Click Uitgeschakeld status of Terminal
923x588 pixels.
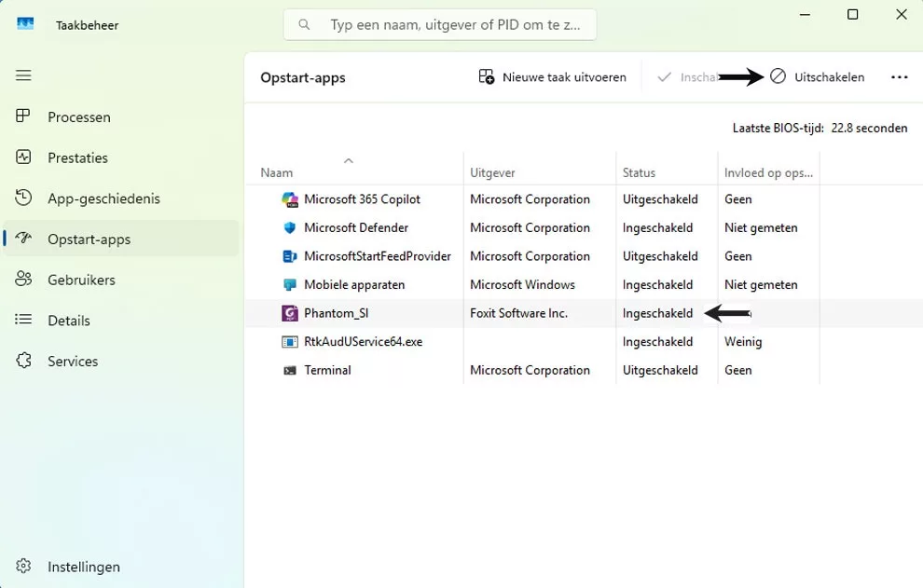click(660, 370)
